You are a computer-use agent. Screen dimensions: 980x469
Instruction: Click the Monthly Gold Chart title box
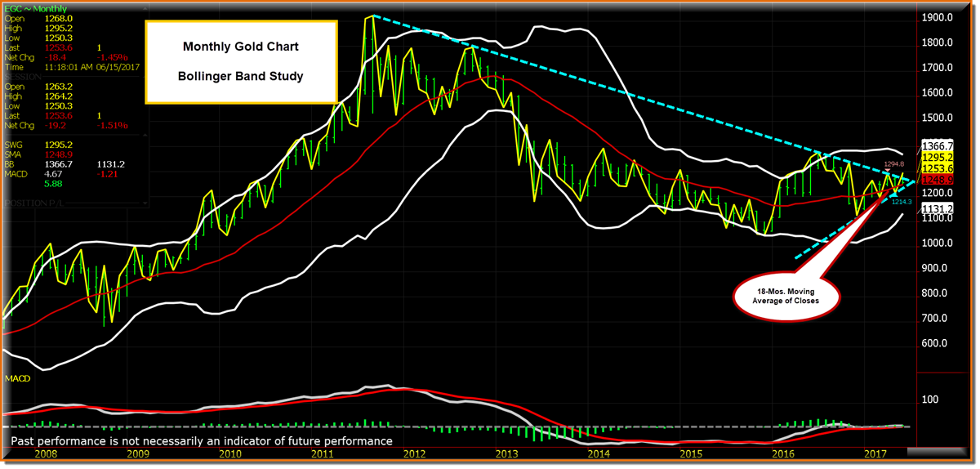click(241, 61)
